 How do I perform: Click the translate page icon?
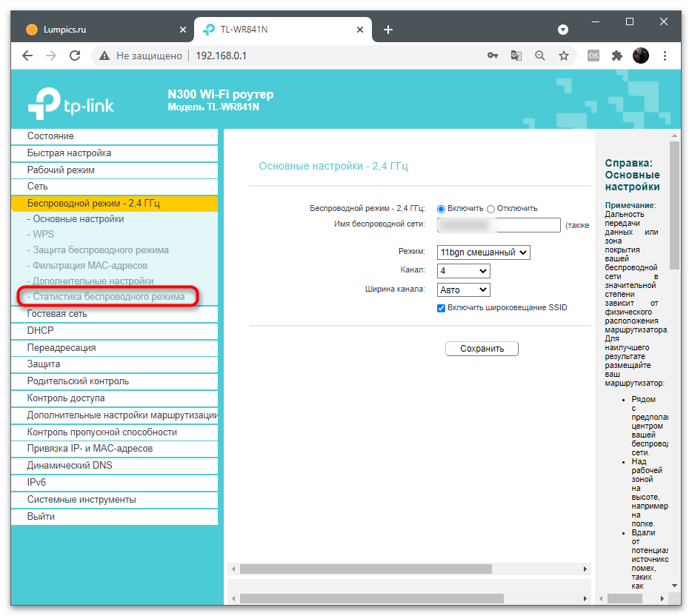point(516,56)
